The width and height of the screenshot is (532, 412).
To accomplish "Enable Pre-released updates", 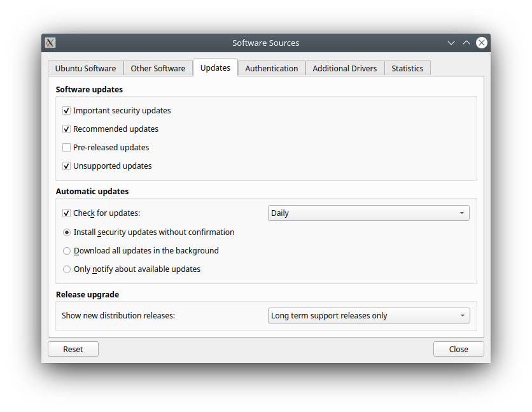I will coord(67,148).
